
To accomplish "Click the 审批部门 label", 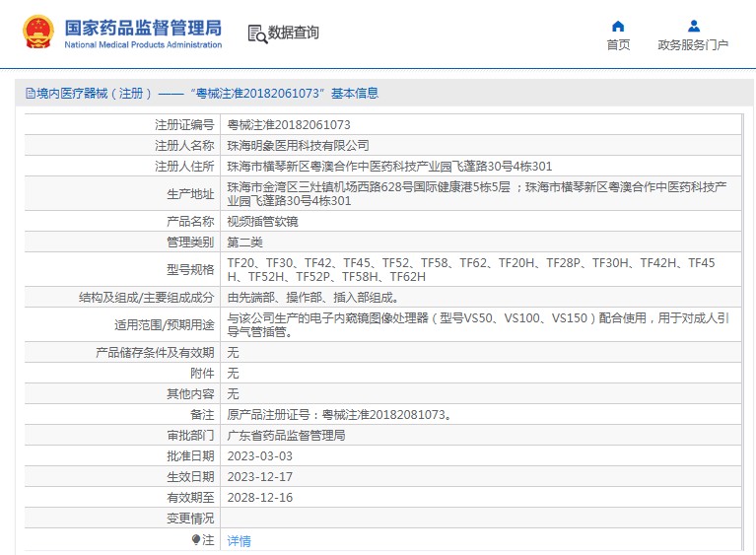I will click(190, 436).
